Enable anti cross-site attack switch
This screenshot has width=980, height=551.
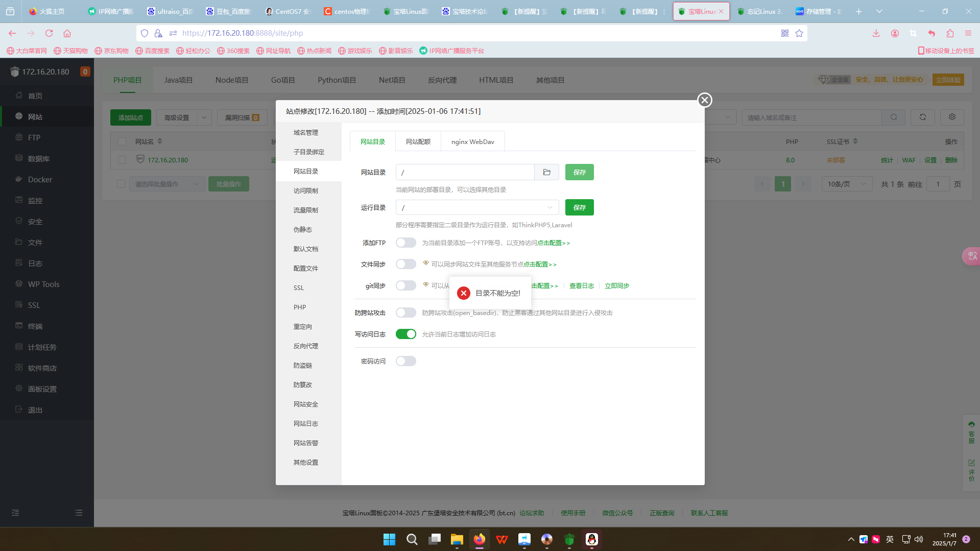click(x=406, y=313)
